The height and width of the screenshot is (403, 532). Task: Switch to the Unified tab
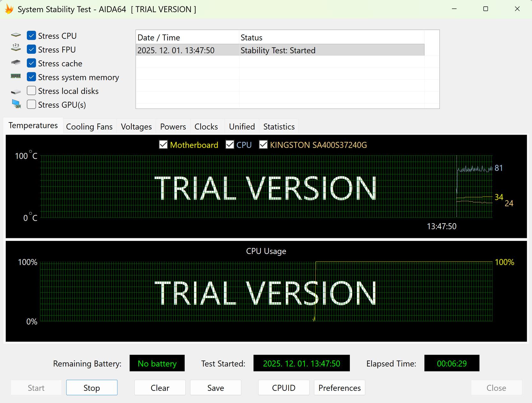(242, 127)
